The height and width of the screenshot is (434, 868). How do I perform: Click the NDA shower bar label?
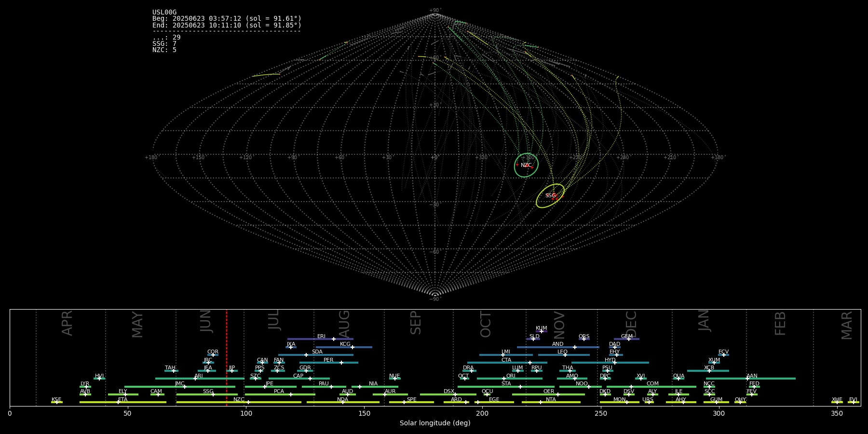[342, 400]
